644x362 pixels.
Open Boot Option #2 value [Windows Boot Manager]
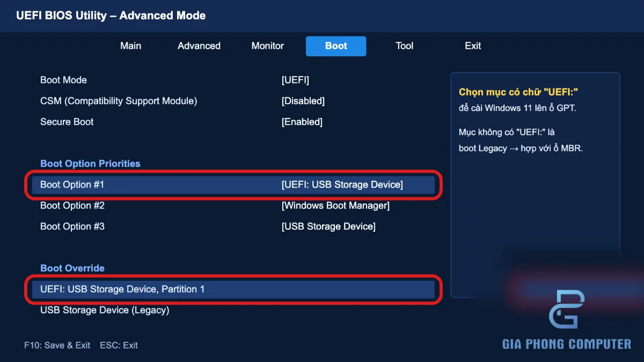[x=335, y=205]
